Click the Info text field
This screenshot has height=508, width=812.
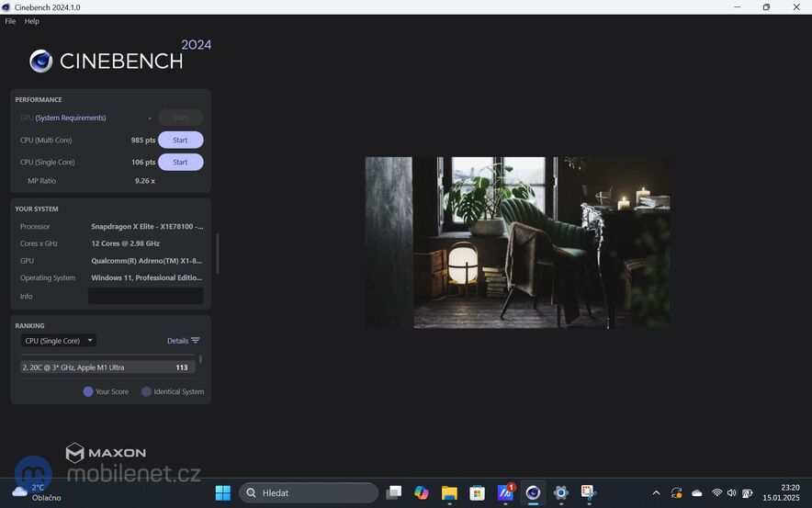click(x=145, y=296)
